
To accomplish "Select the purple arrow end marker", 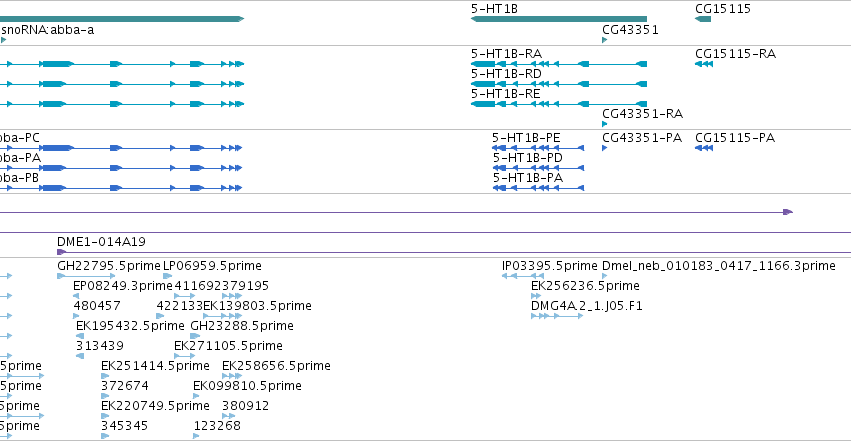I will [788, 212].
